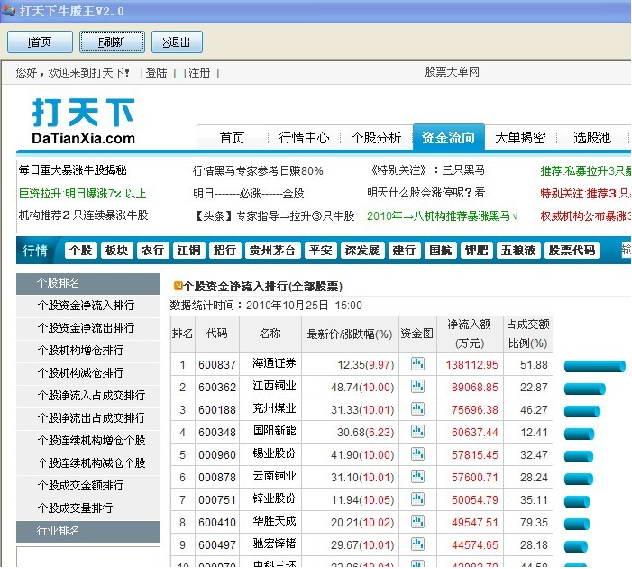Open the 【头条】专家指导 ad link
Image resolution: width=632 pixels, height=569 pixels.
point(274,216)
